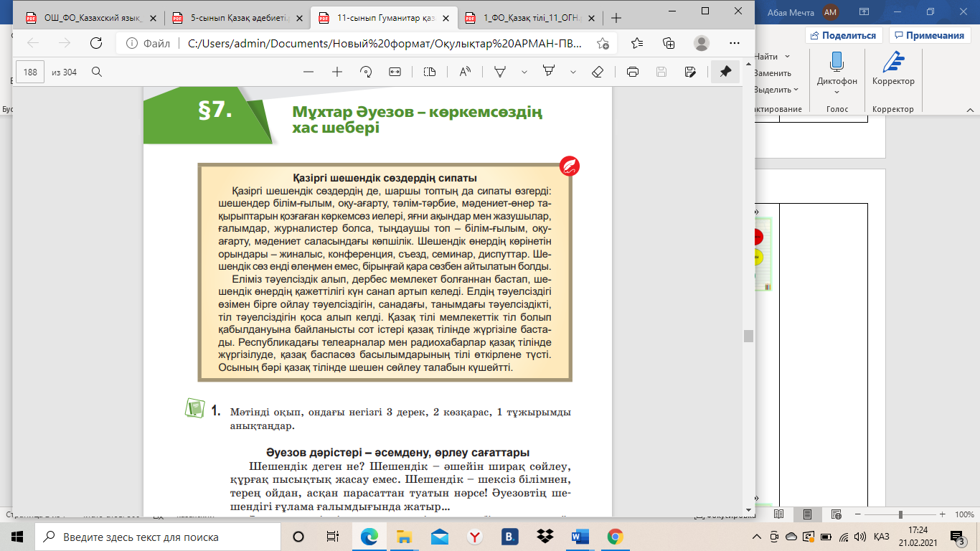
Task: Zoom in with the plus icon
Action: click(x=336, y=72)
